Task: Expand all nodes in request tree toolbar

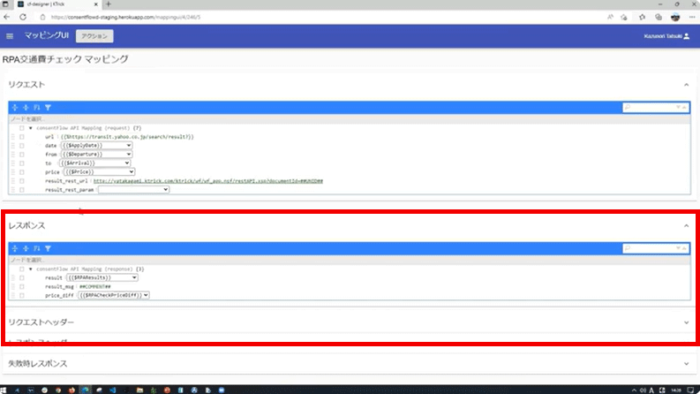Action: click(15, 108)
